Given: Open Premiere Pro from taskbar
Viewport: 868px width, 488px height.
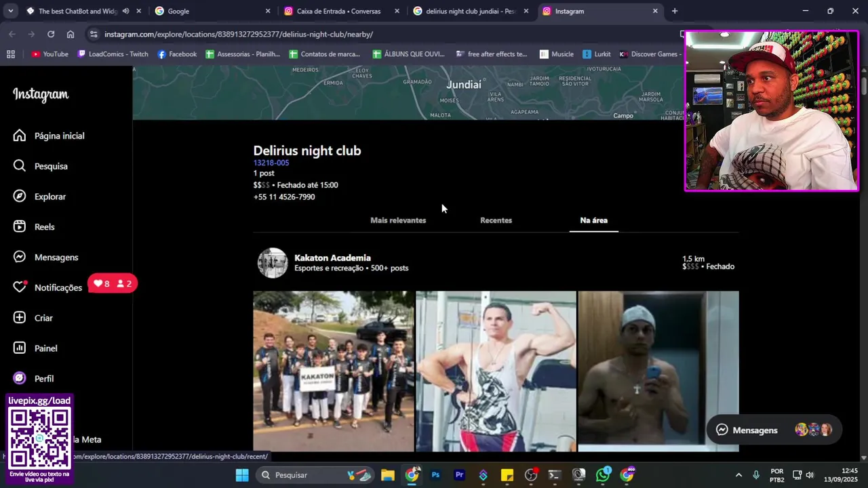Looking at the screenshot, I should point(459,475).
